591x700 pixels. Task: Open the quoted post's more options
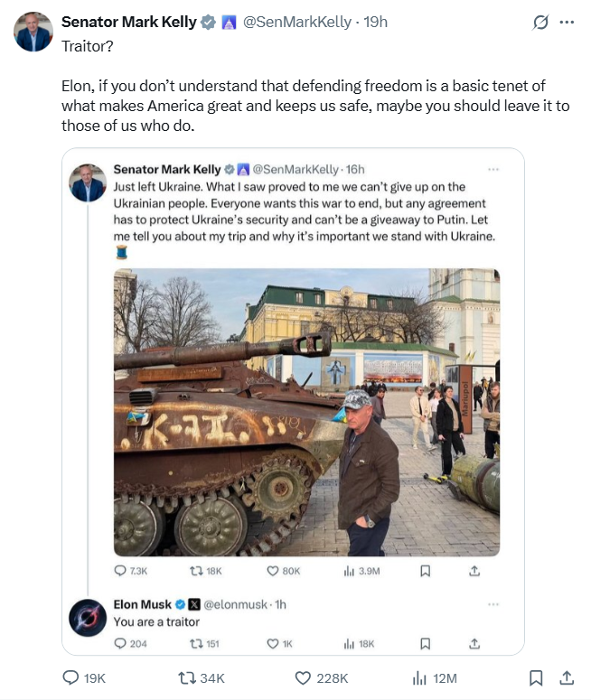tap(493, 169)
